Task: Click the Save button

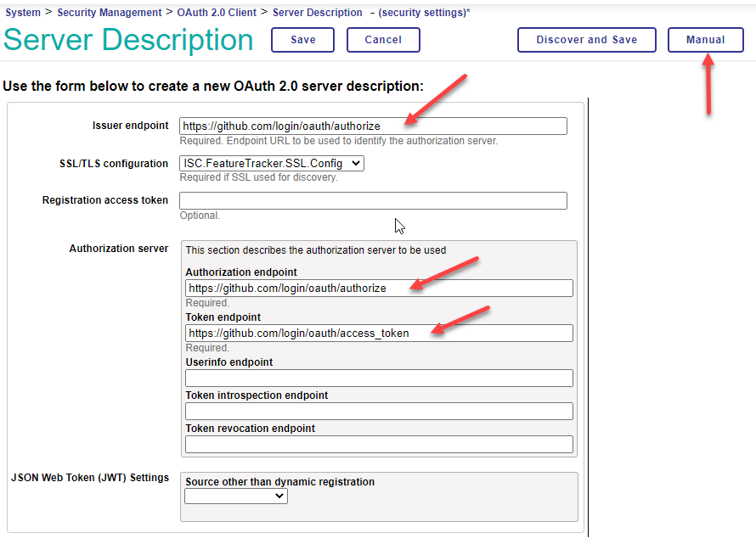Action: 302,40
